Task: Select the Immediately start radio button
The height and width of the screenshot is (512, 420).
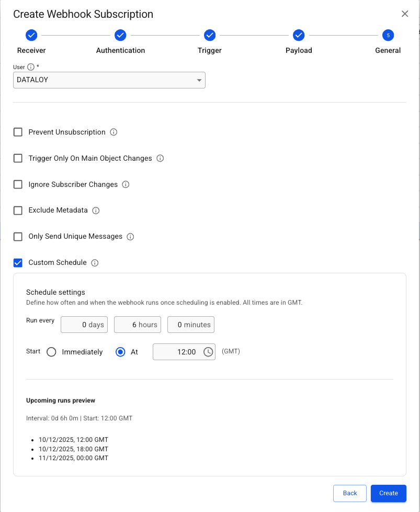Action: tap(51, 352)
